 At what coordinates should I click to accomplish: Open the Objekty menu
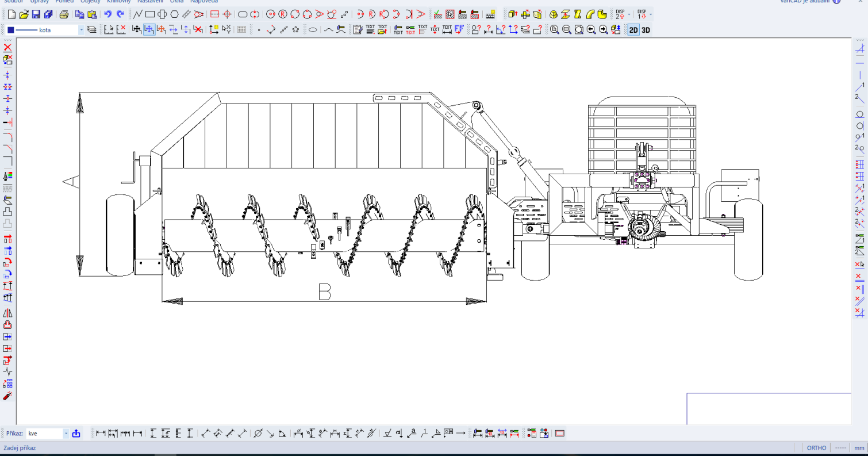90,2
